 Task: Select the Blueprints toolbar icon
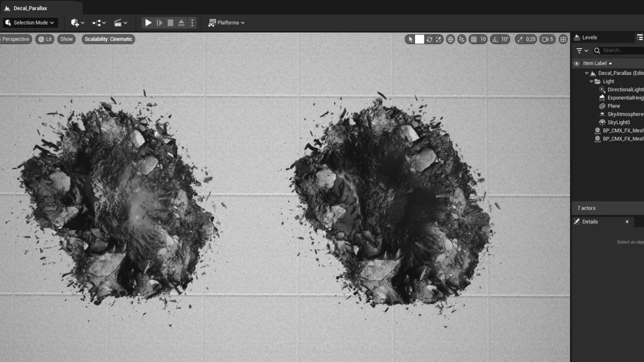click(x=96, y=22)
